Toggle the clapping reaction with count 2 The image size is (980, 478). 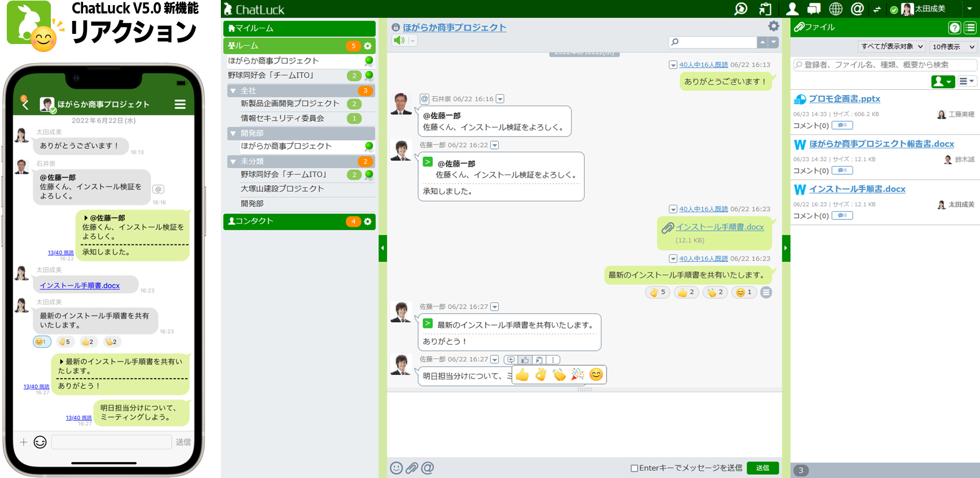pyautogui.click(x=715, y=292)
